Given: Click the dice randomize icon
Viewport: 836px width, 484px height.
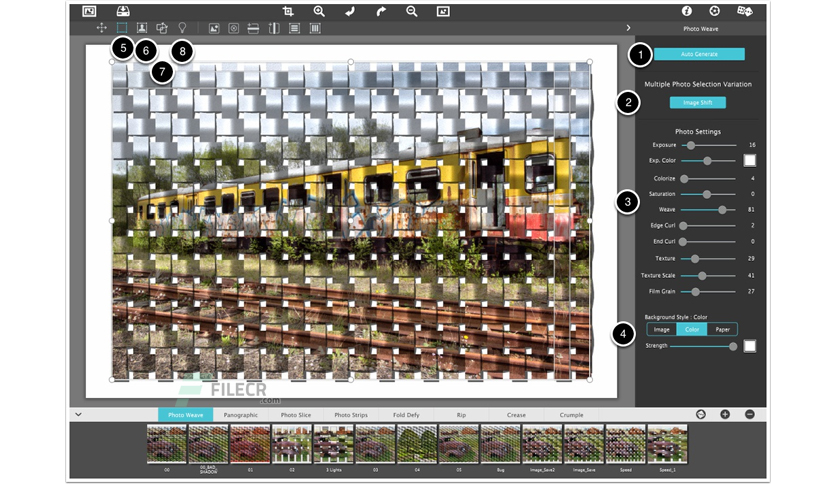Looking at the screenshot, I should coord(745,11).
